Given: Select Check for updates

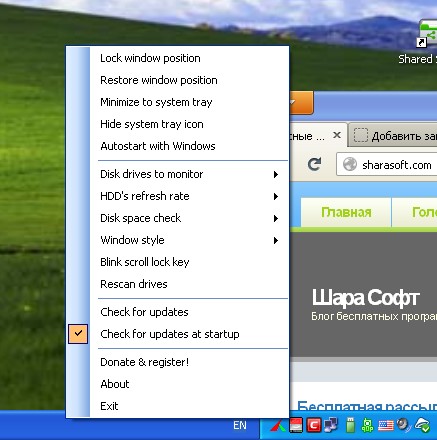Looking at the screenshot, I should 177,312.
